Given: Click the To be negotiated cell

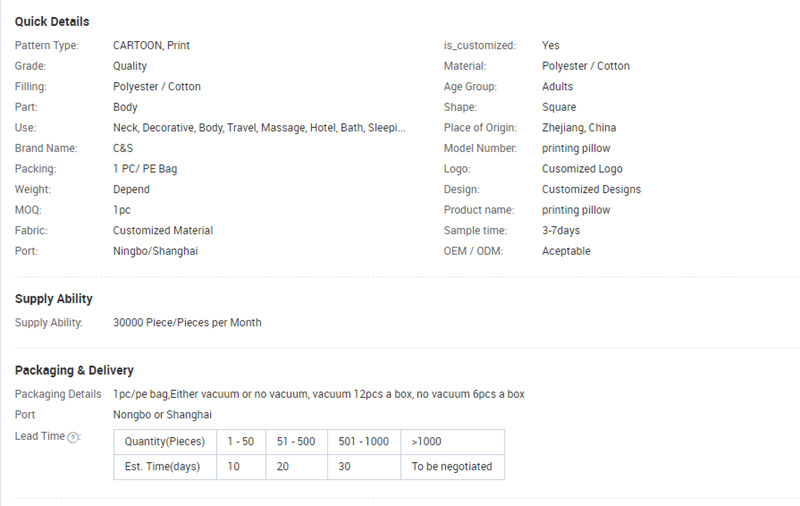Looking at the screenshot, I should pyautogui.click(x=453, y=467).
